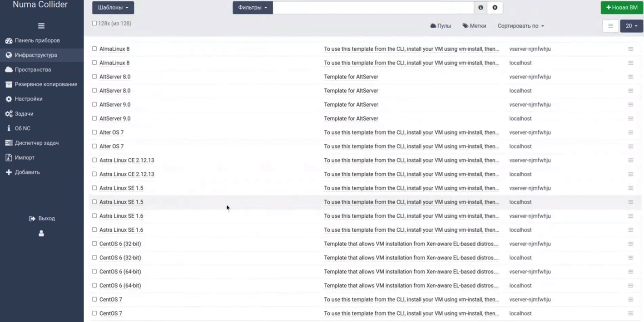Check the Astra Linux CE 2.12.13 localhost checkbox
The width and height of the screenshot is (644, 322).
click(94, 174)
